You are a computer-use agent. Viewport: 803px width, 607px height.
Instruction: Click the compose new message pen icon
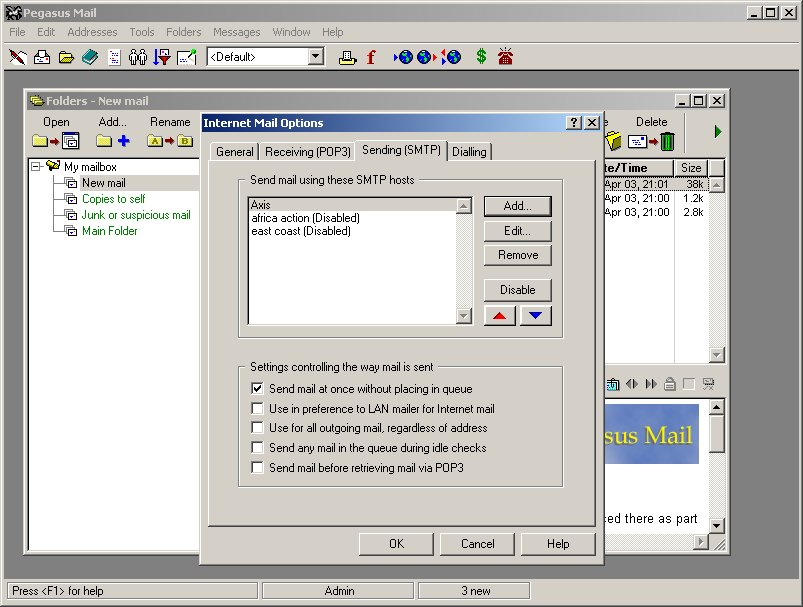(18, 57)
